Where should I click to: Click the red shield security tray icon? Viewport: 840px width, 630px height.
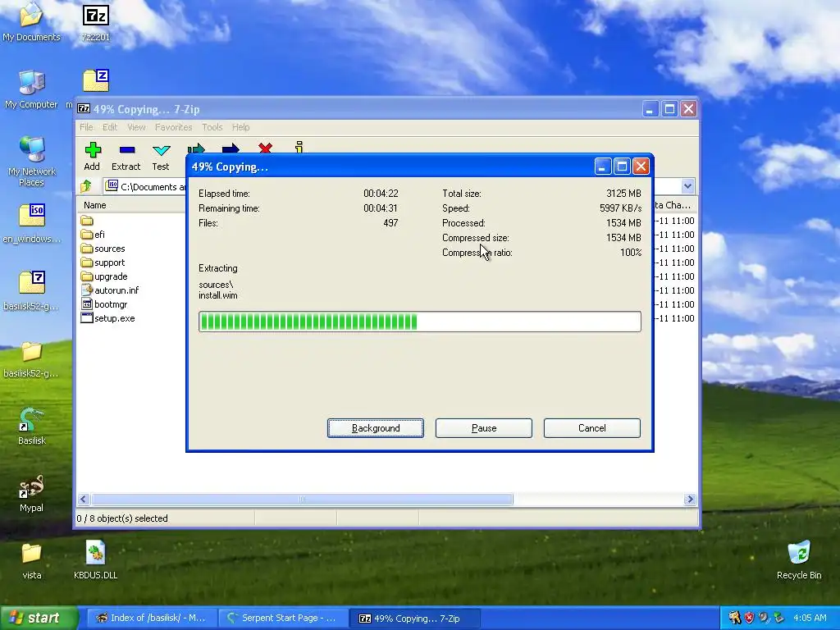(x=749, y=619)
